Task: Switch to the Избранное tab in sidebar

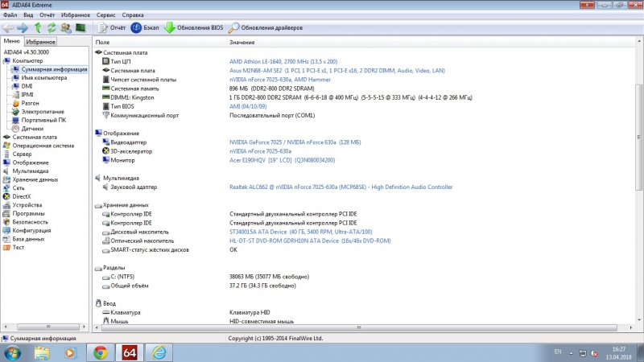Action: click(x=40, y=41)
